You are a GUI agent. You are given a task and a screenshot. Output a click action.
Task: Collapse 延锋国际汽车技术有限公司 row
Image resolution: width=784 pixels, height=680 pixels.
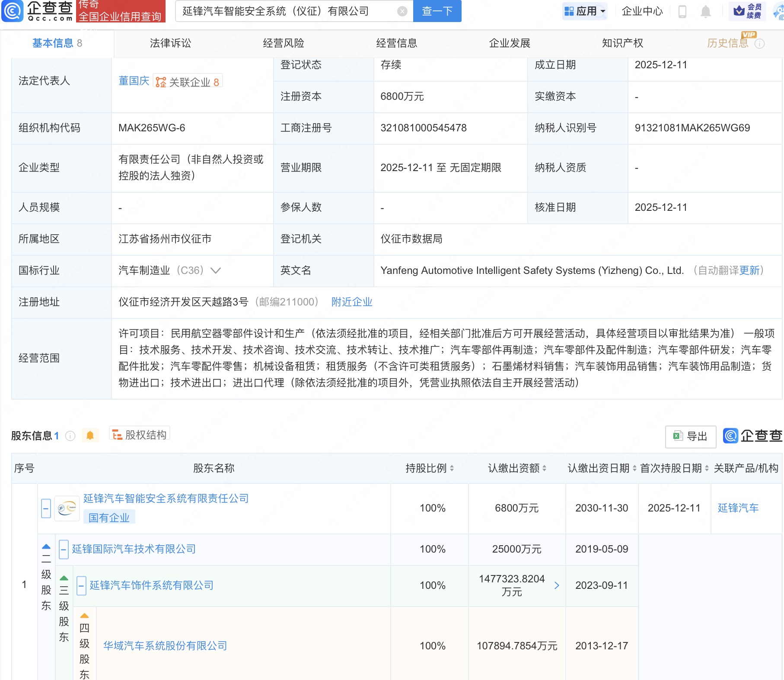tap(64, 550)
